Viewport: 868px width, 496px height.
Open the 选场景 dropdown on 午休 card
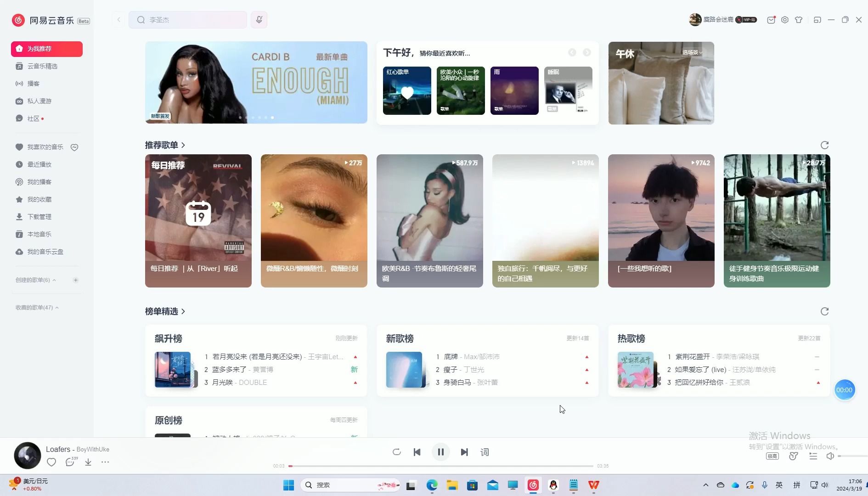coord(692,53)
